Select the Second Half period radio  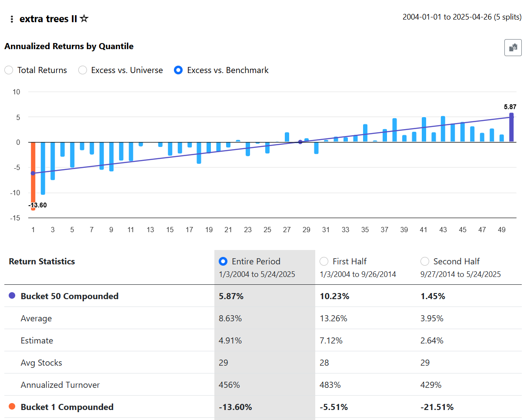tap(425, 261)
